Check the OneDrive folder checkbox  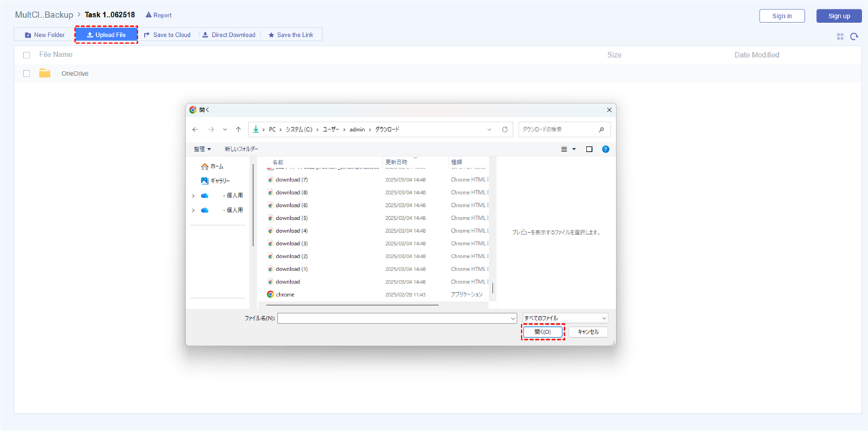coord(27,73)
